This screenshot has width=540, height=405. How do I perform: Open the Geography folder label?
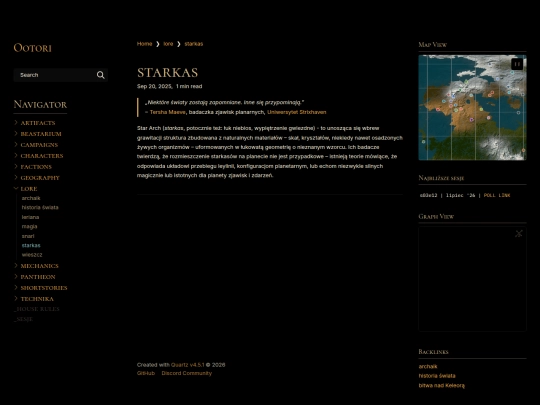(40, 178)
